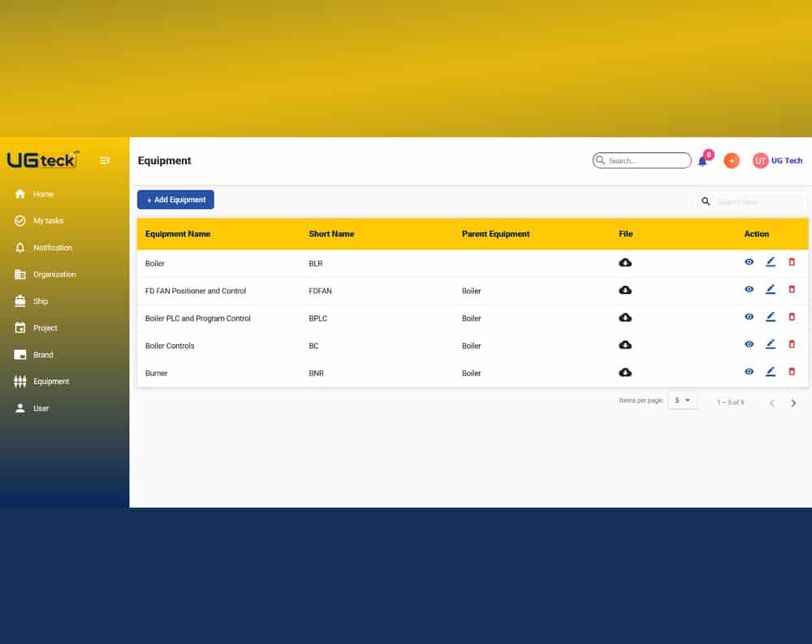The width and height of the screenshot is (812, 644).
Task: Navigate to Organization in the sidebar
Action: coord(54,274)
